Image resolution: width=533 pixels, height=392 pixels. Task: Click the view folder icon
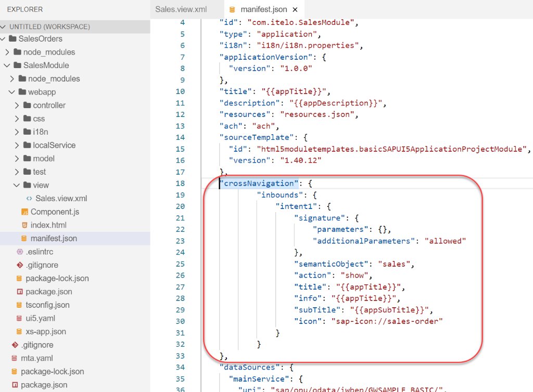27,185
